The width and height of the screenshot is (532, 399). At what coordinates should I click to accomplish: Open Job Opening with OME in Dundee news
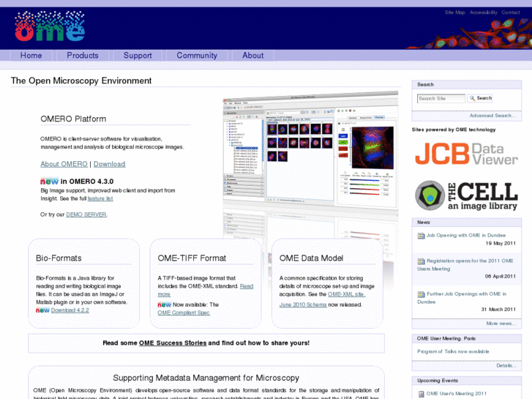pyautogui.click(x=466, y=235)
